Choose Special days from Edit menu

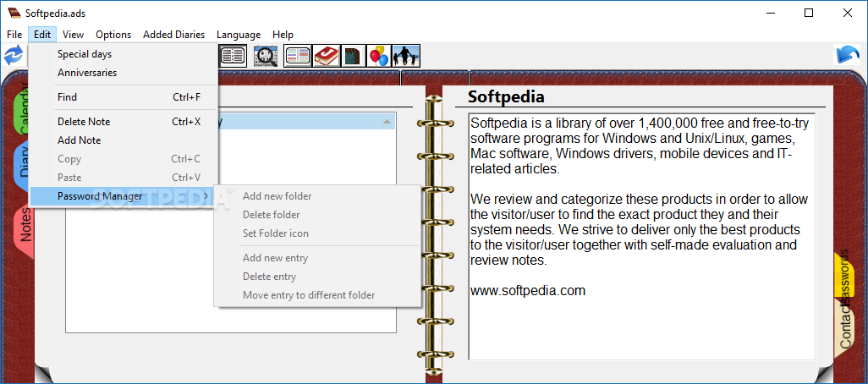[x=124, y=54]
